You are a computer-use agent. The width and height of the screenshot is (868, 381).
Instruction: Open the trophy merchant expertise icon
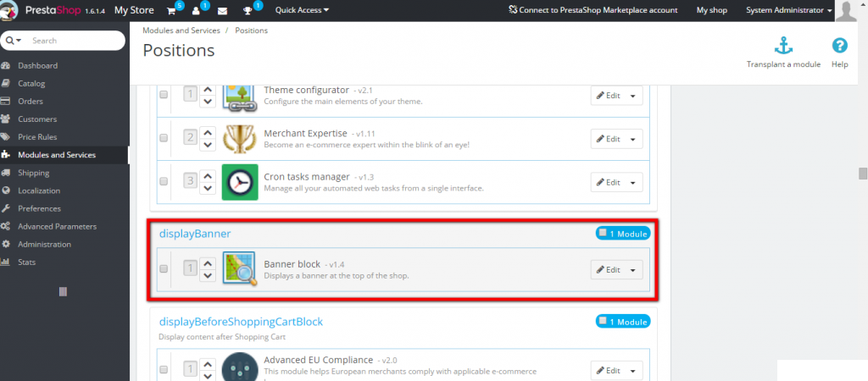pos(248,10)
